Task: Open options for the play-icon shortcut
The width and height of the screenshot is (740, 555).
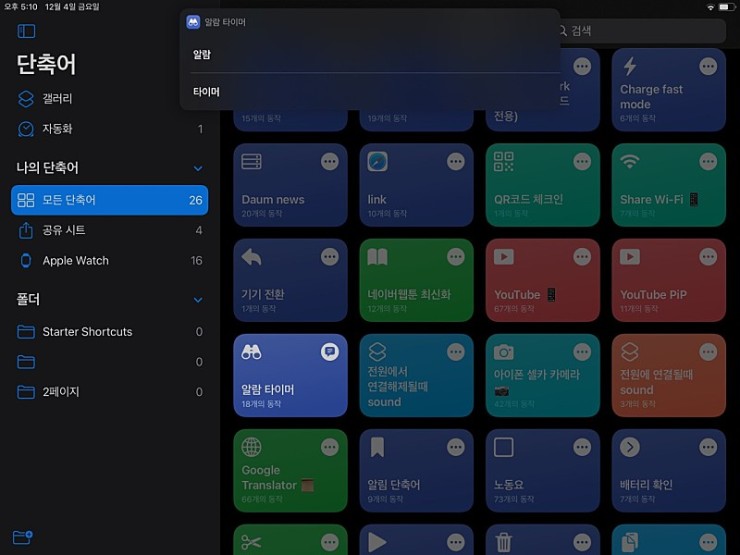Action: tap(455, 542)
